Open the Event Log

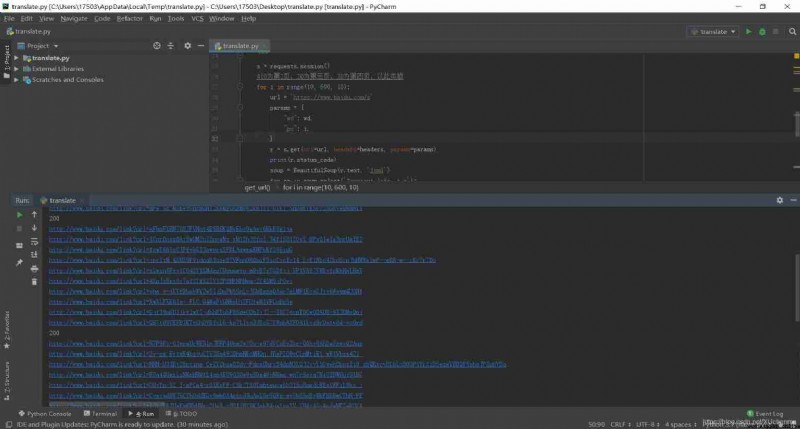[765, 414]
